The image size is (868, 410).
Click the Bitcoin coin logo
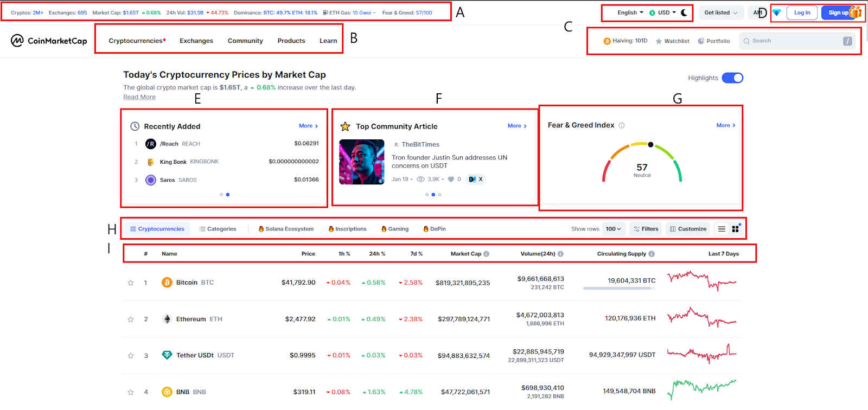(167, 283)
